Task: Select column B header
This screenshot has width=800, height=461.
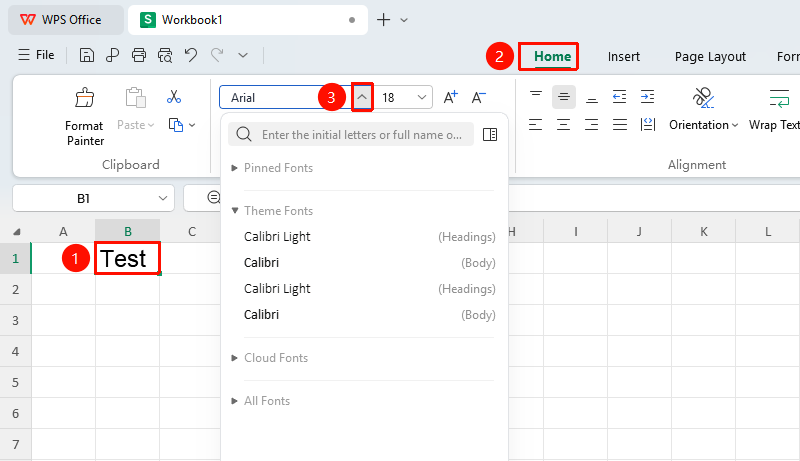Action: point(128,232)
